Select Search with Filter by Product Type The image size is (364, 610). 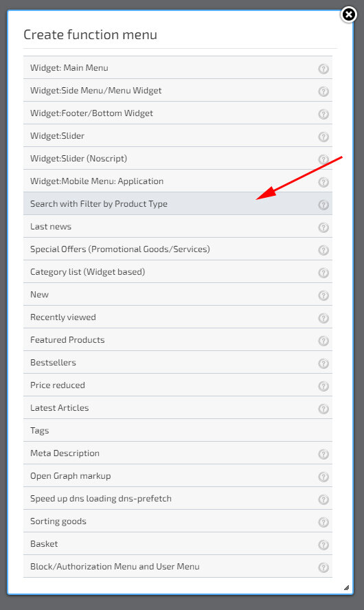(178, 203)
